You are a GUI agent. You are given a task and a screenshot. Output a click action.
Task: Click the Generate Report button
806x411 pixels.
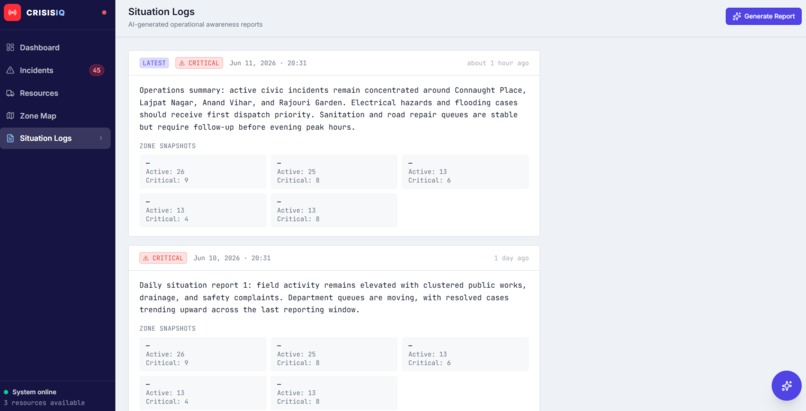pyautogui.click(x=763, y=16)
